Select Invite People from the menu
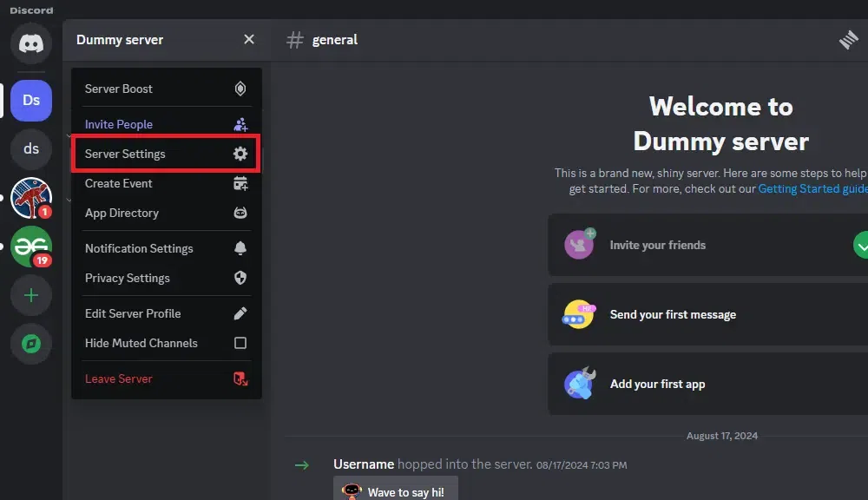Viewport: 868px width, 500px height. (x=119, y=124)
